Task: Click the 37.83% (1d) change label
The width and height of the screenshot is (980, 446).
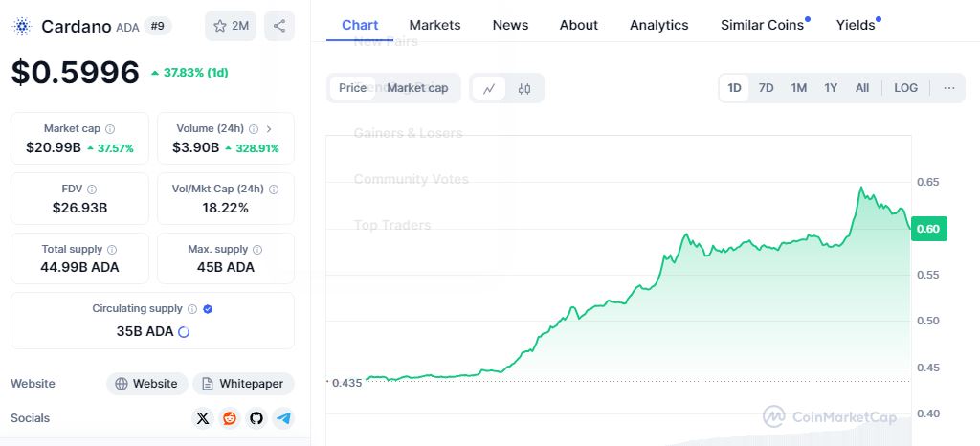Action: [189, 73]
